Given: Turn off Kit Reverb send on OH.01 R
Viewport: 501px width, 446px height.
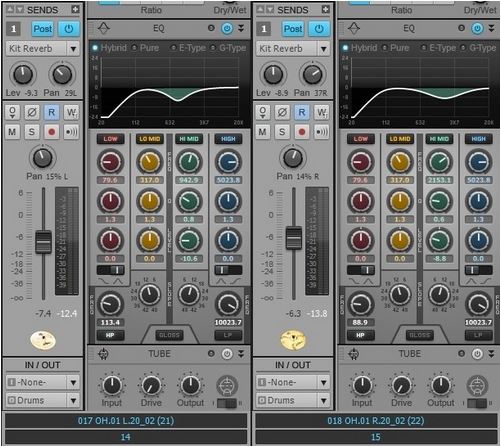Looking at the screenshot, I should pos(319,29).
